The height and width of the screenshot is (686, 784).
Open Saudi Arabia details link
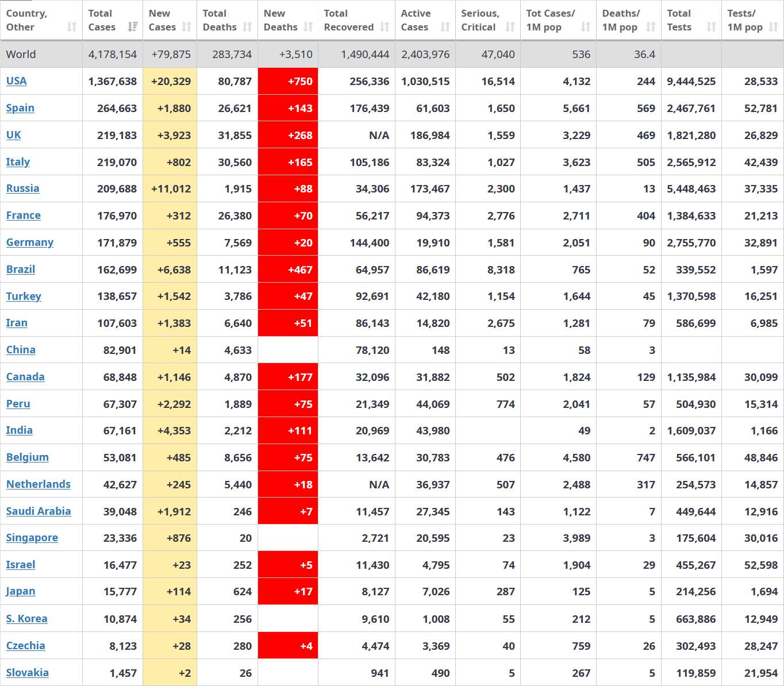pyautogui.click(x=39, y=511)
